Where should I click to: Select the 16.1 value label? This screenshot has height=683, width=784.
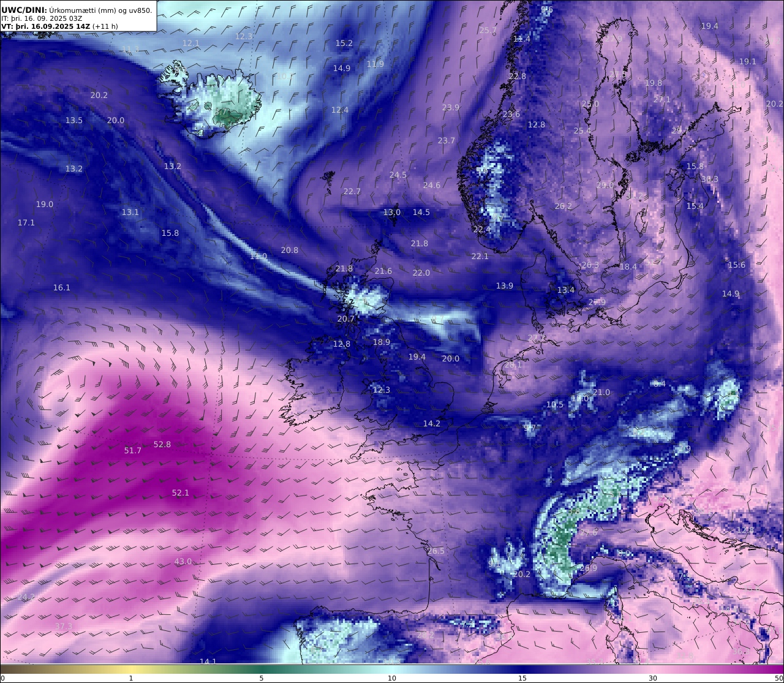tap(62, 288)
